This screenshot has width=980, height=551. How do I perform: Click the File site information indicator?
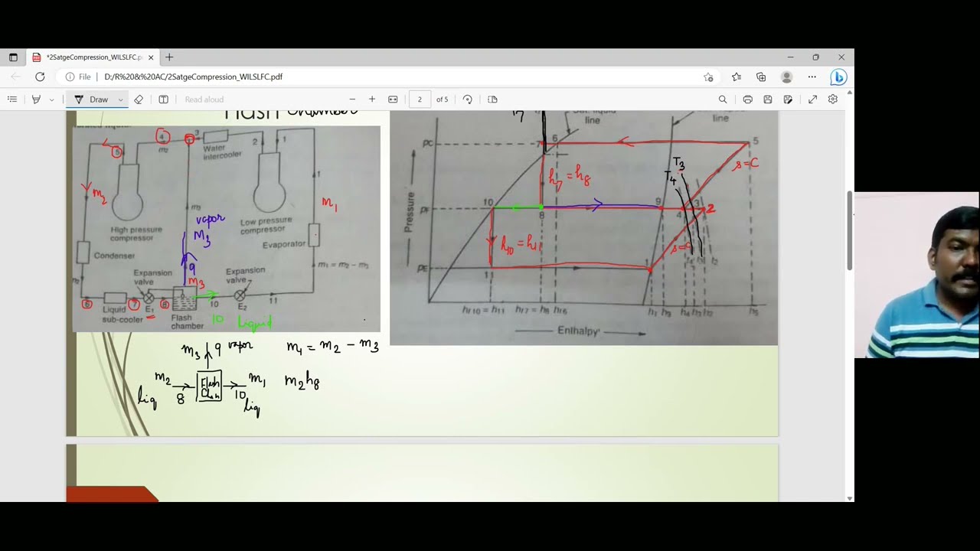coord(78,77)
